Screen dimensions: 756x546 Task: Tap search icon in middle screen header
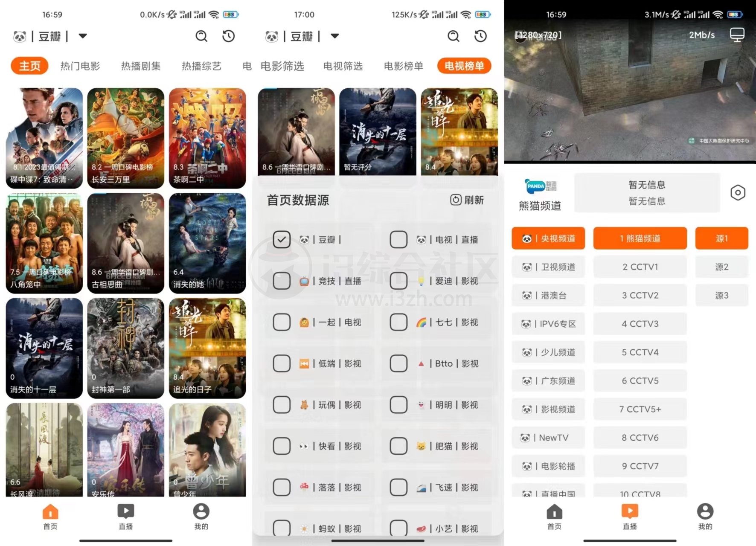(454, 36)
